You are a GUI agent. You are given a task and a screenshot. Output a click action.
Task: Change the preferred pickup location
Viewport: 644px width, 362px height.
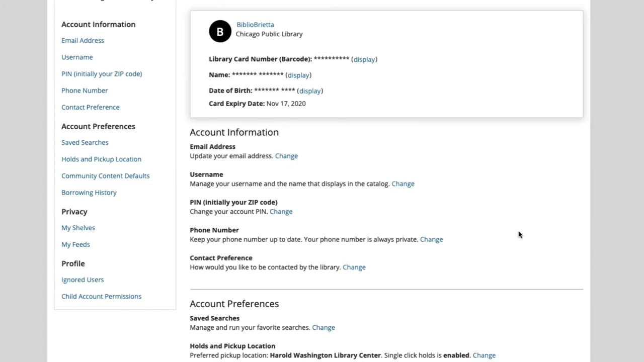coord(484,355)
